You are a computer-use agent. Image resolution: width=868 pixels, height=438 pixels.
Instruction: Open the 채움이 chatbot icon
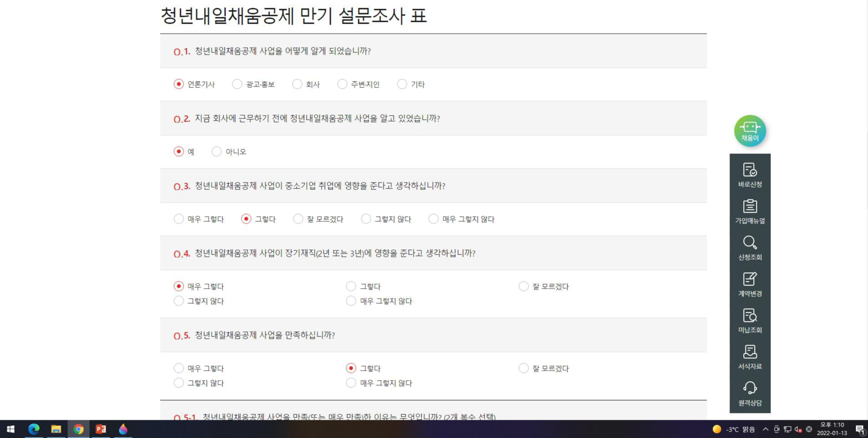(750, 131)
